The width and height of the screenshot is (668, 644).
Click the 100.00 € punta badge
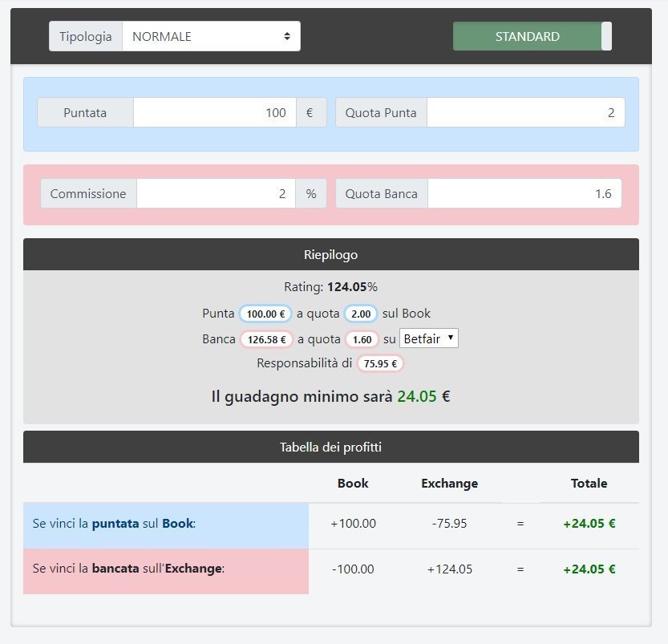pos(265,314)
